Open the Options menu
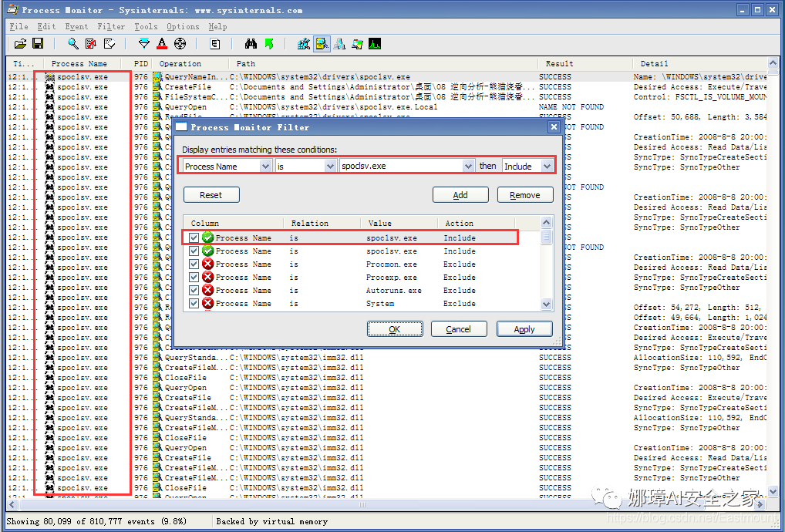The height and width of the screenshot is (532, 785). [183, 26]
